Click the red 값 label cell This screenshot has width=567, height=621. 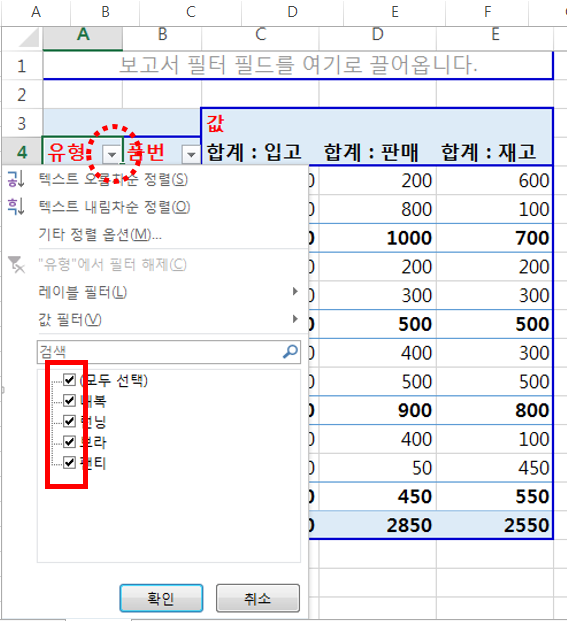coord(215,123)
